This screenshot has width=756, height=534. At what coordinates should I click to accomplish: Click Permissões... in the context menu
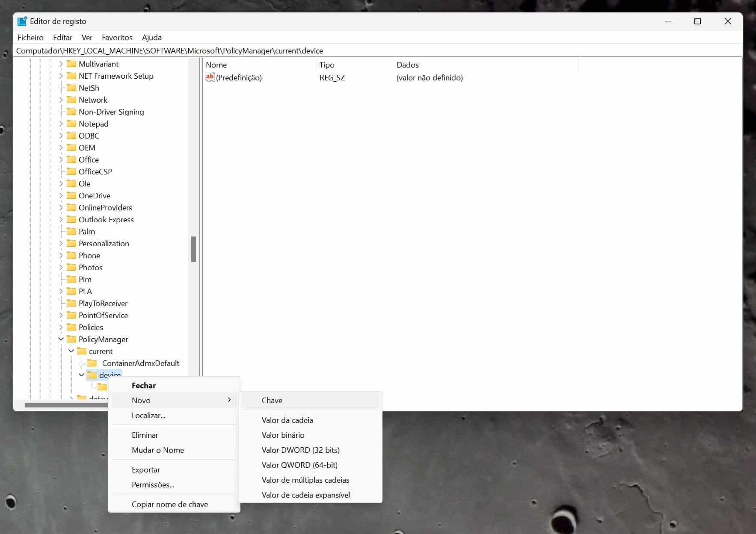click(x=153, y=484)
